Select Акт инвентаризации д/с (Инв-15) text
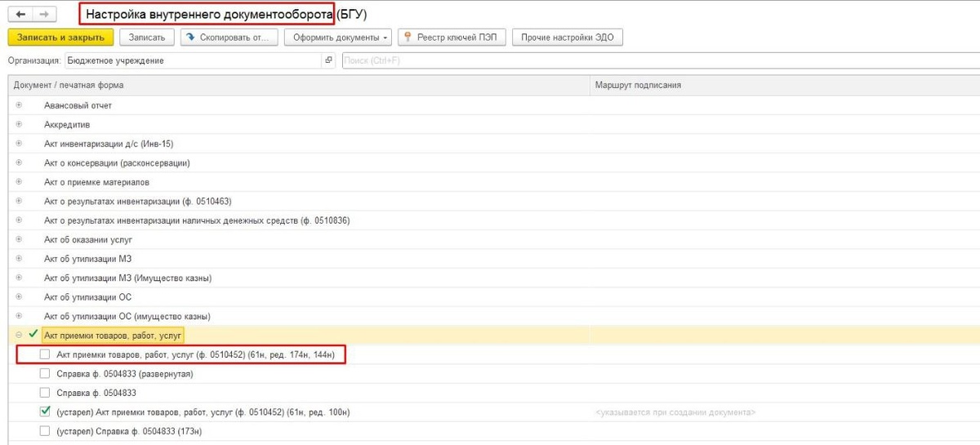Viewport: 980px width, 445px height. coord(109,143)
